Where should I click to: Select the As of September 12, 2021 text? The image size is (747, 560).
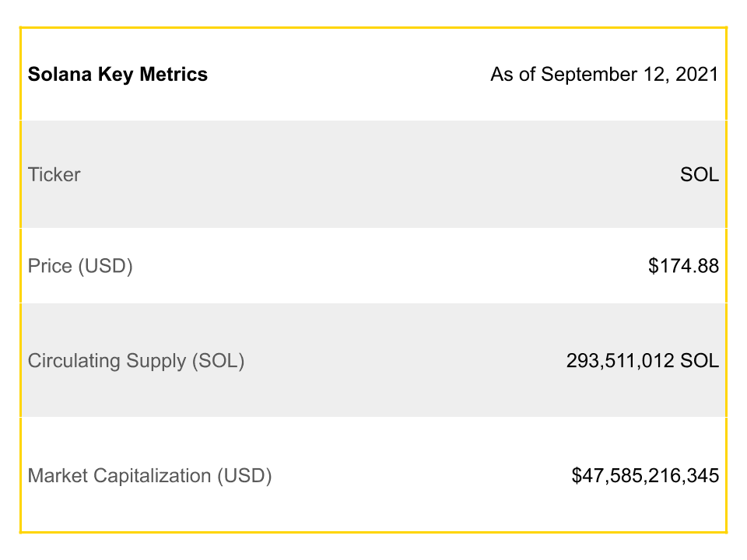point(605,75)
